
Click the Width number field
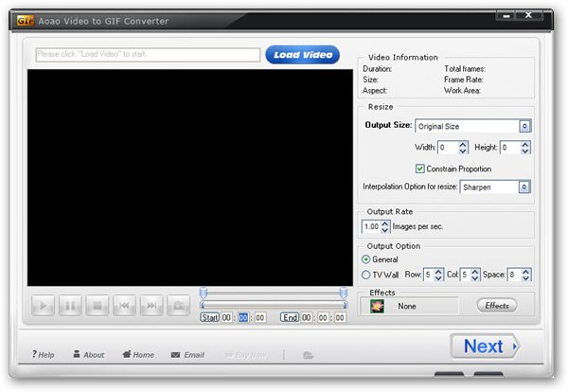click(x=448, y=148)
